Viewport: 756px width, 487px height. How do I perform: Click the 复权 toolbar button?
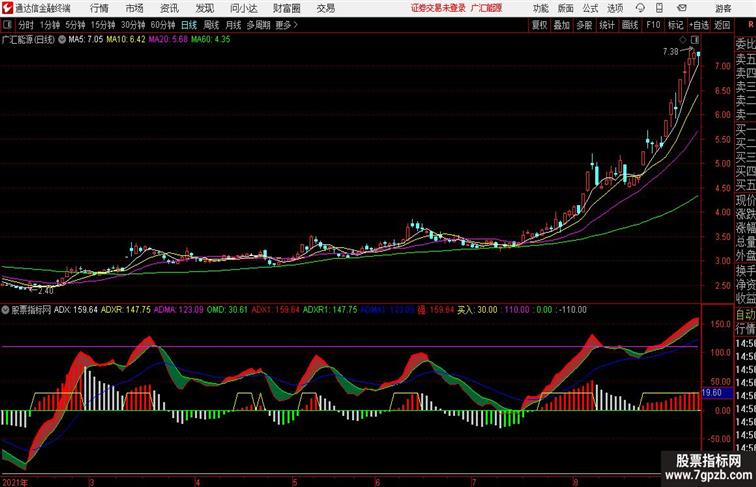coord(539,25)
